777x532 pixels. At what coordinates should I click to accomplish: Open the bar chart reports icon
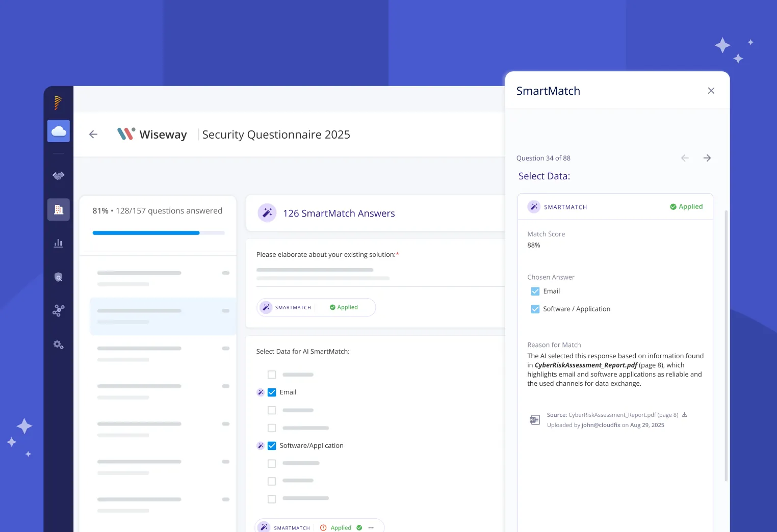(59, 243)
